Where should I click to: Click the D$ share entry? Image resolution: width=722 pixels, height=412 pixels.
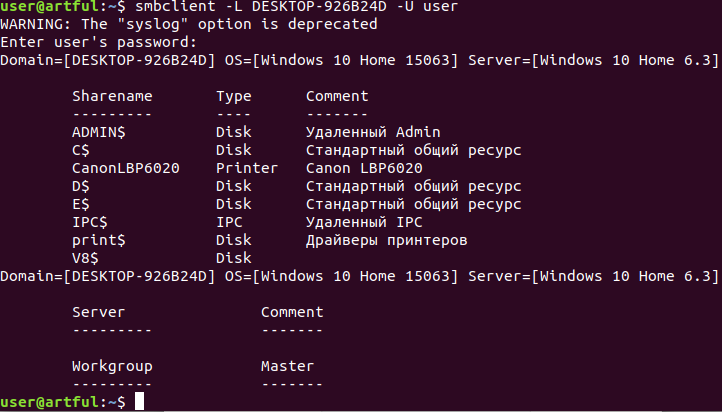tap(81, 187)
